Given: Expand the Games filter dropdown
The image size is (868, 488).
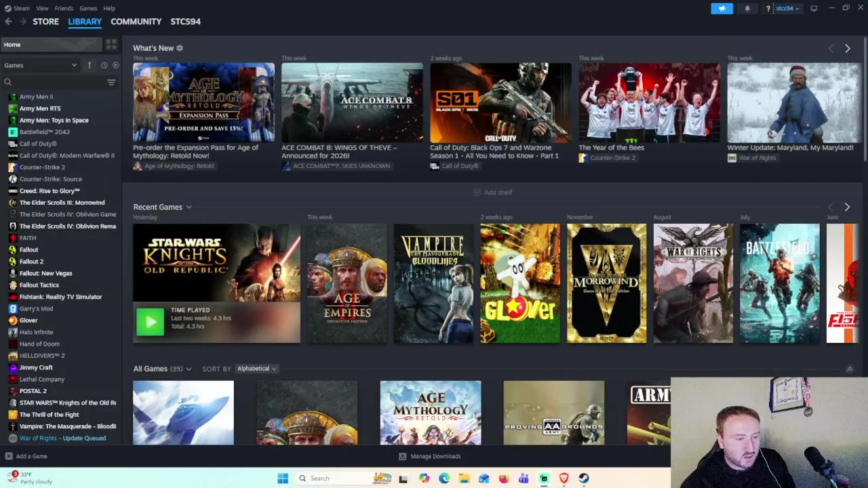Looking at the screenshot, I should pos(41,65).
